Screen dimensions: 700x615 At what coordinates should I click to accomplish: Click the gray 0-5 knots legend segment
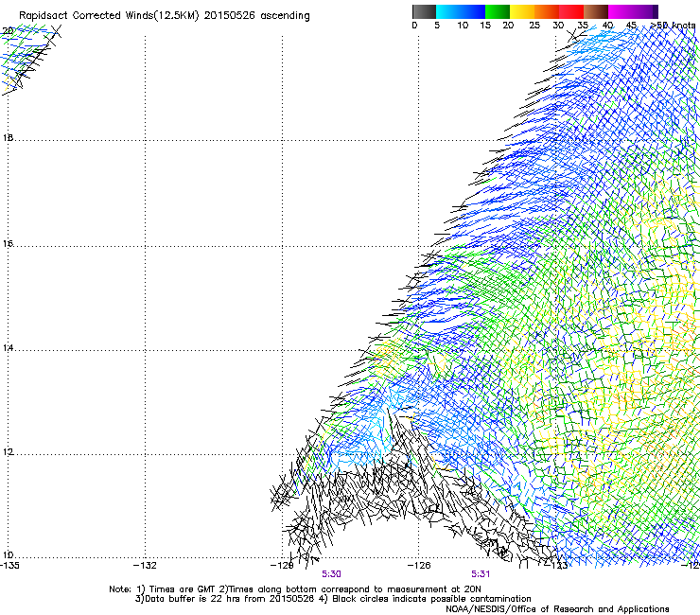pos(424,11)
